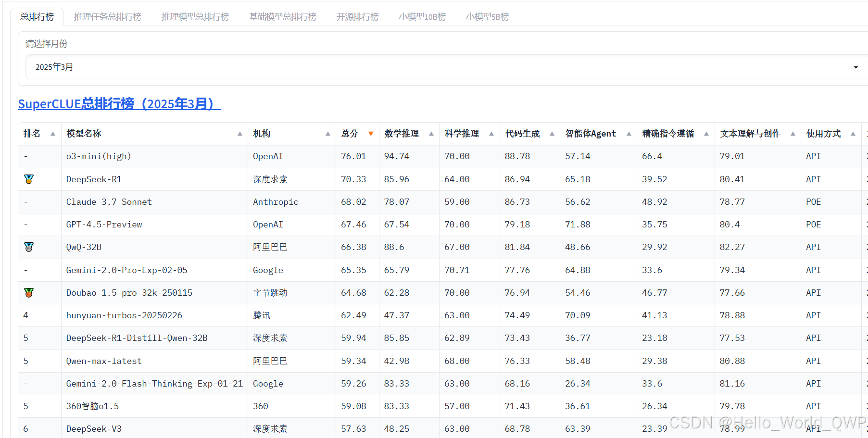Select the DeepSeek-V3 model cell
The height and width of the screenshot is (438, 868).
(154, 429)
